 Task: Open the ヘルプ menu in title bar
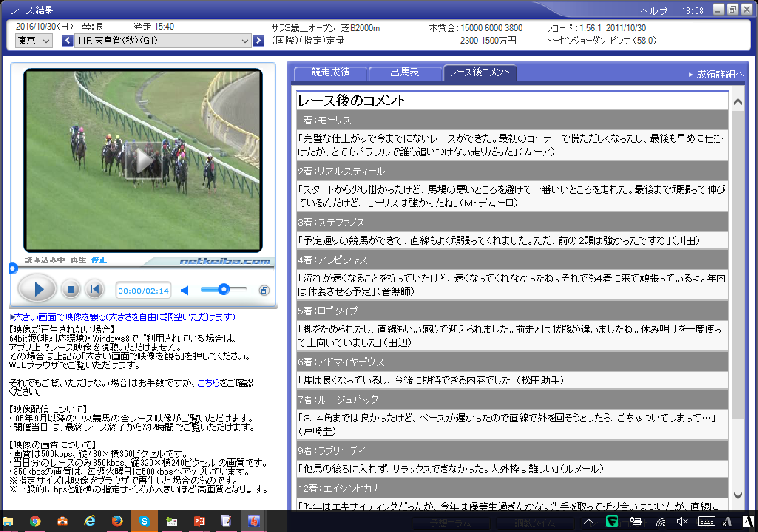tap(654, 11)
